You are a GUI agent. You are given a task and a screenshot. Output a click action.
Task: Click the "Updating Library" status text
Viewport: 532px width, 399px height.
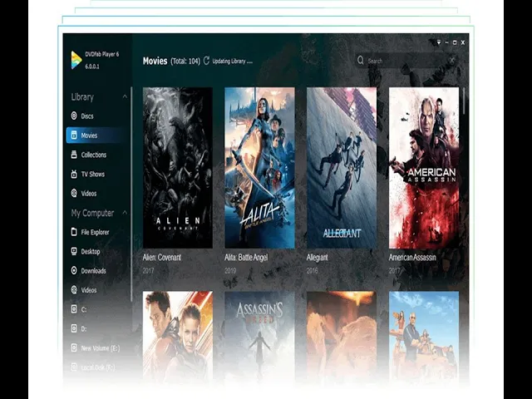coord(233,62)
